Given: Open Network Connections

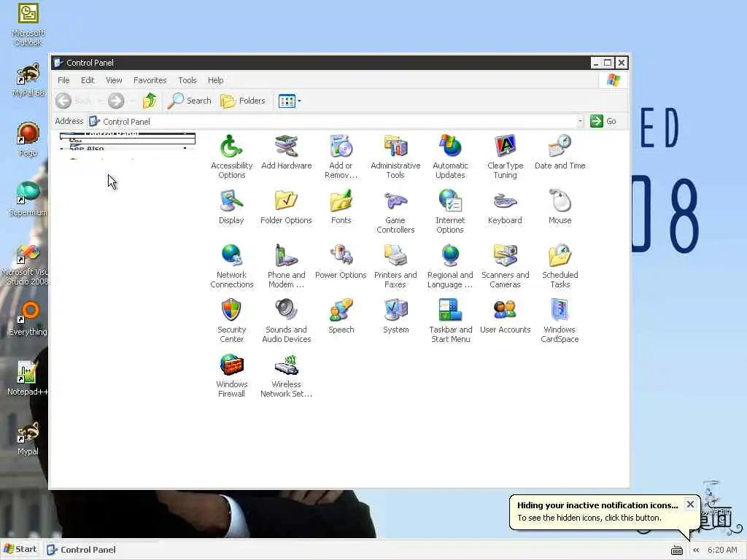Looking at the screenshot, I should pyautogui.click(x=231, y=265).
